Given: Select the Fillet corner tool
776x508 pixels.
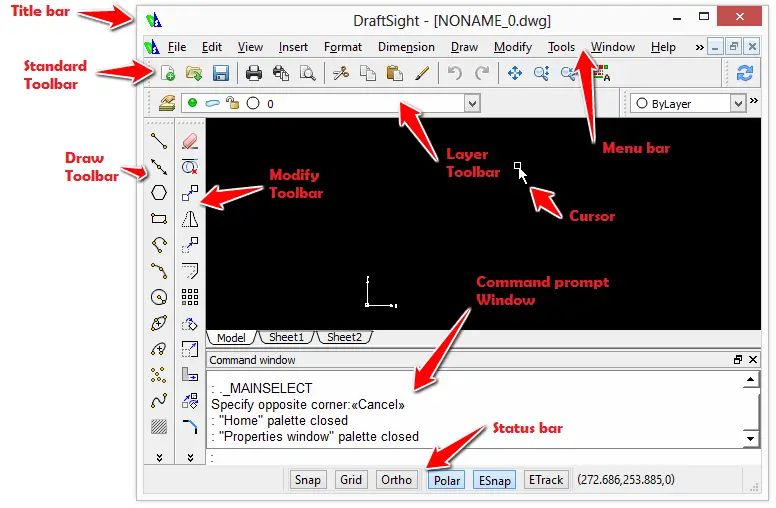Looking at the screenshot, I should 190,426.
